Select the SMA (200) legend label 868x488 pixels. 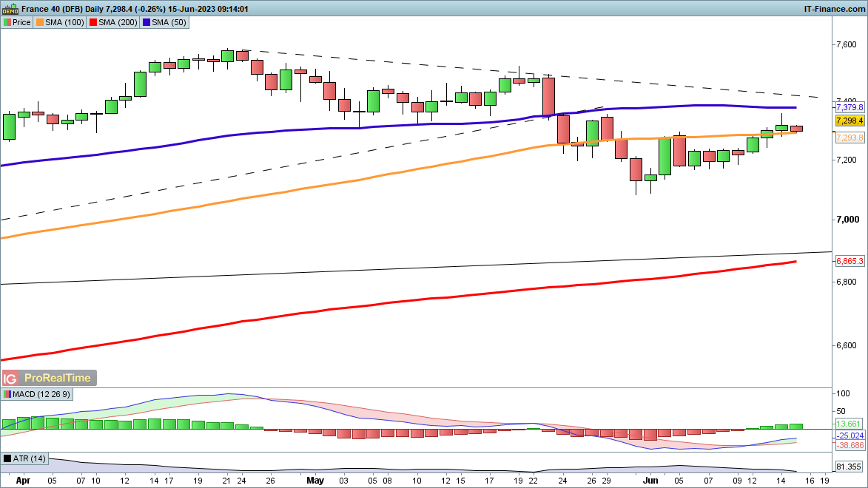(118, 22)
